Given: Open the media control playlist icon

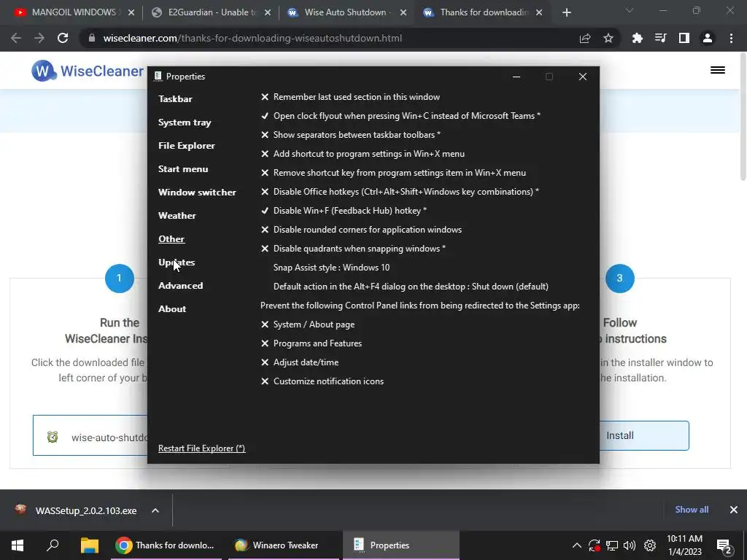Looking at the screenshot, I should [x=660, y=38].
